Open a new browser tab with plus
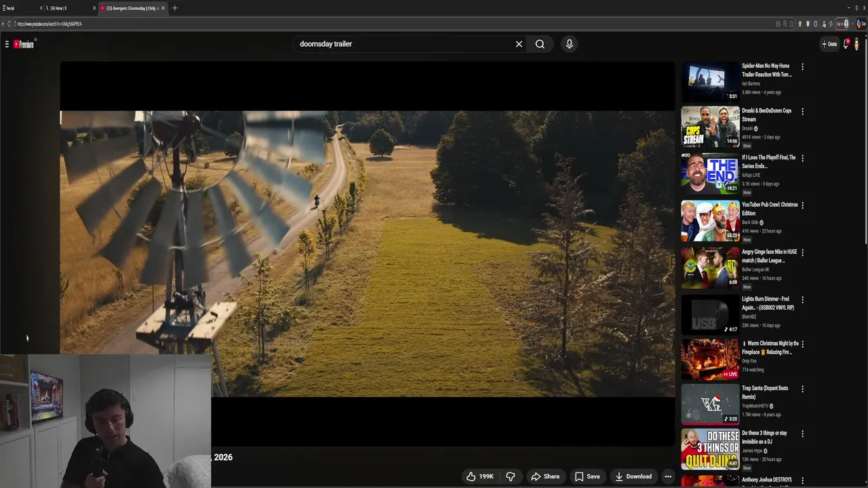868x488 pixels. click(x=175, y=8)
